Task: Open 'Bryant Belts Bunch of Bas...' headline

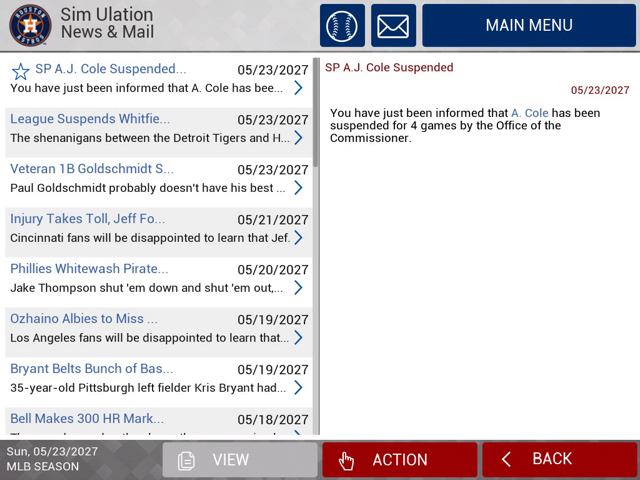Action: (91, 369)
